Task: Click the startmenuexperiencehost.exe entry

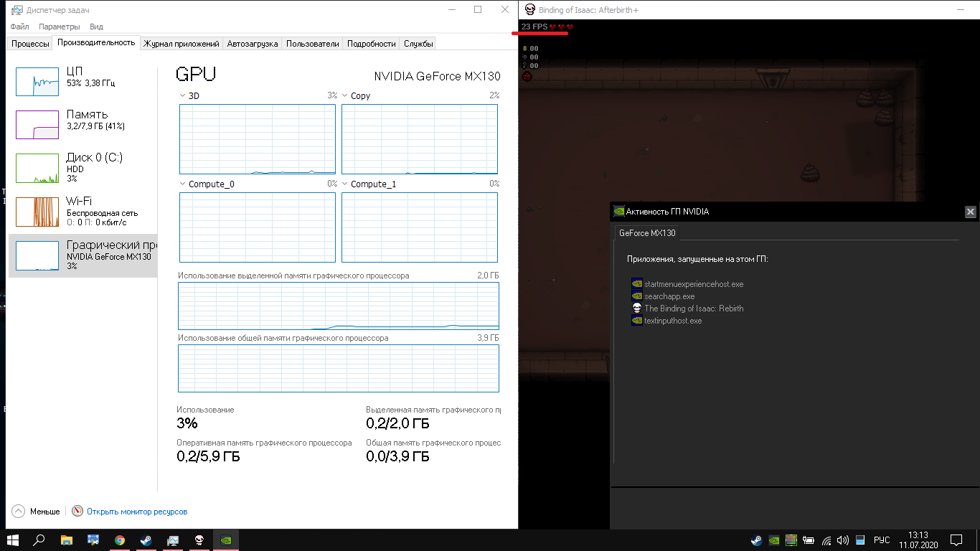Action: coord(694,284)
